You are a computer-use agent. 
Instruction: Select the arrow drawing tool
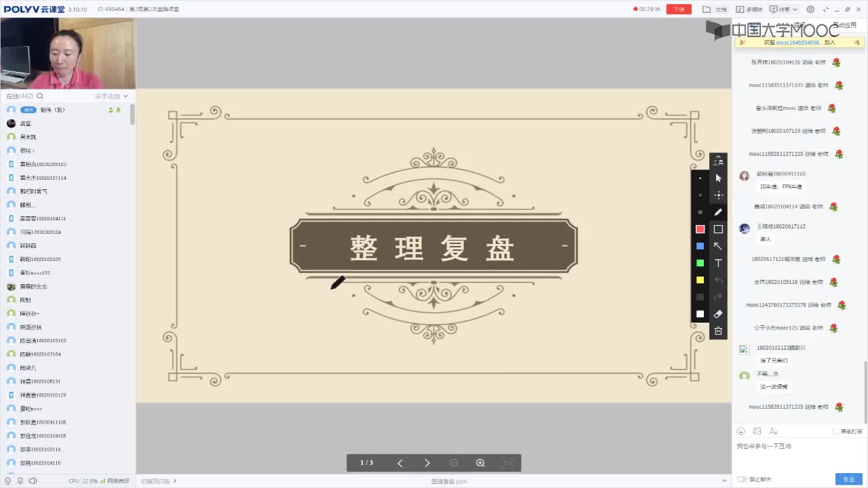click(x=718, y=246)
